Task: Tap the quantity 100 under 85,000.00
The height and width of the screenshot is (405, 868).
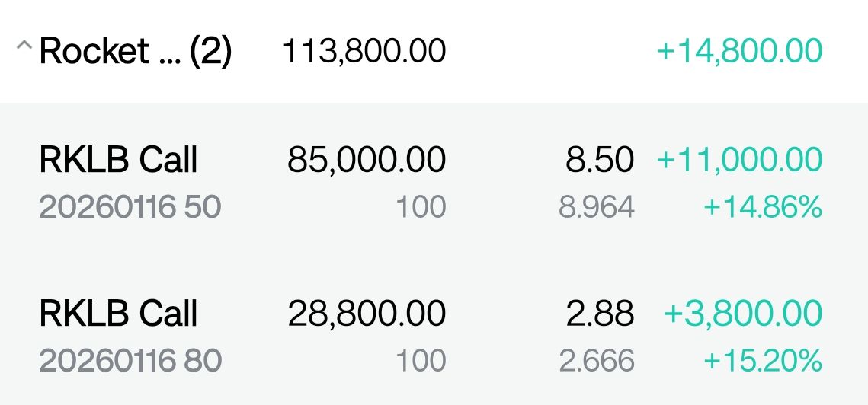Action: click(x=421, y=207)
